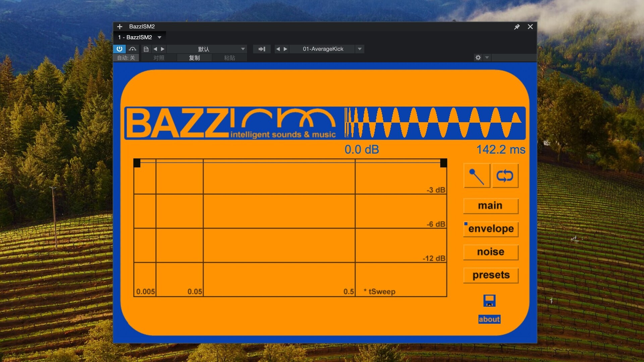644x362 pixels.
Task: Click the floppy disk save icon
Action: 489,301
